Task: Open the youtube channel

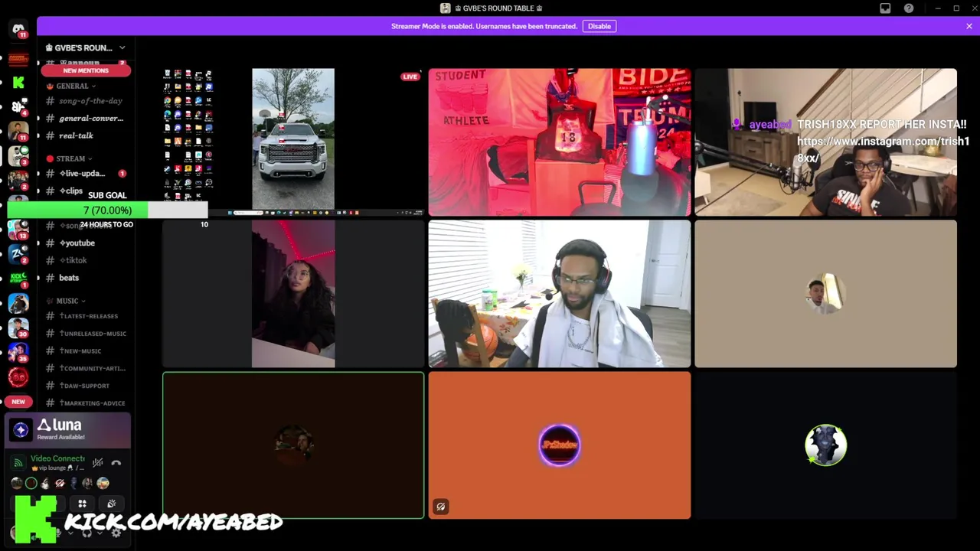Action: tap(86, 243)
